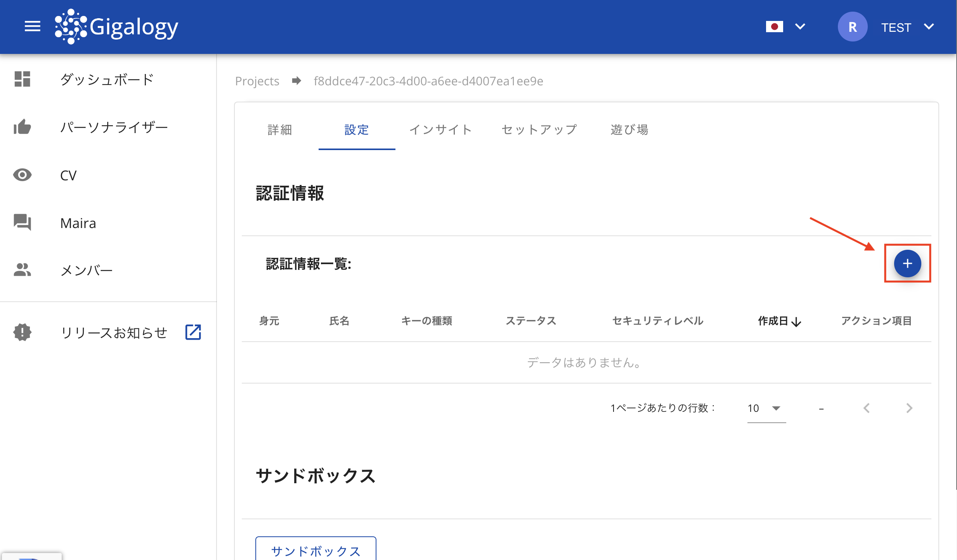Add a new credential with plus button

907,264
